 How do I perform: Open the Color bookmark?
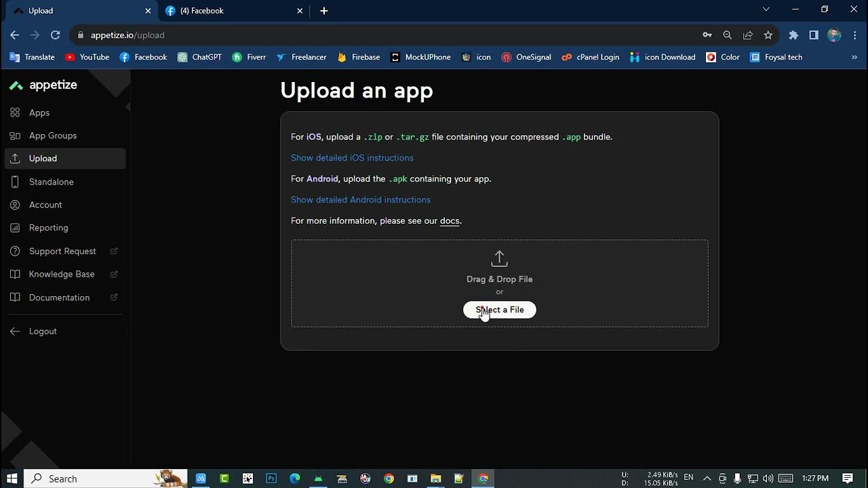pos(723,58)
